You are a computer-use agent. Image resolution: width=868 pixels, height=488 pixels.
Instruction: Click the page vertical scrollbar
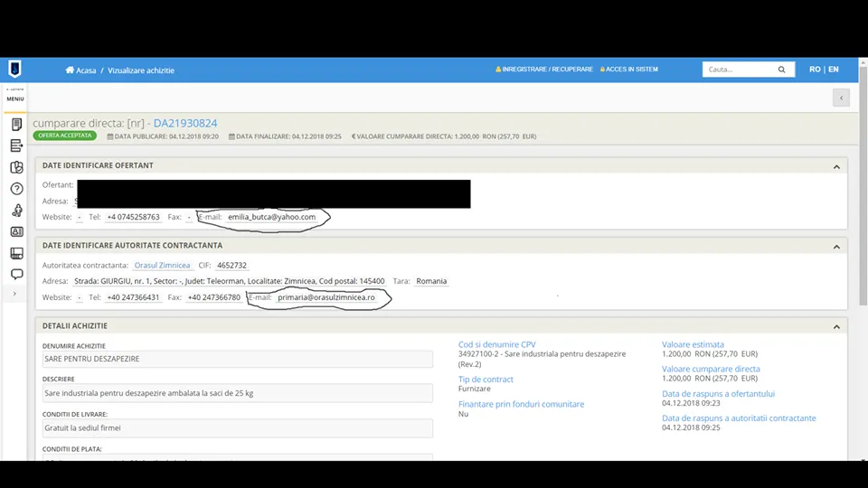[x=863, y=186]
